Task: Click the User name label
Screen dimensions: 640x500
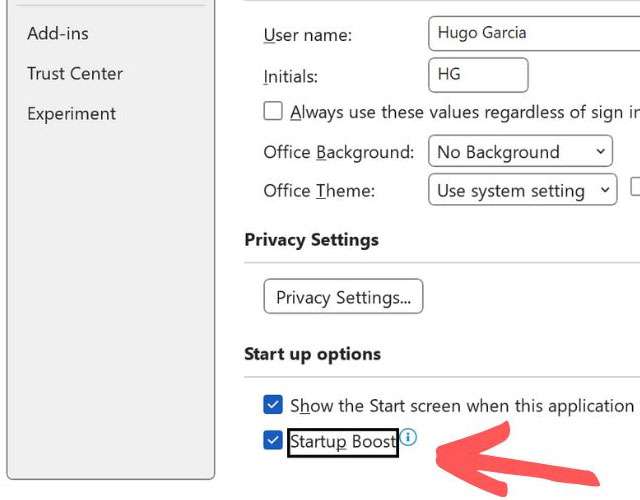Action: pyautogui.click(x=308, y=35)
